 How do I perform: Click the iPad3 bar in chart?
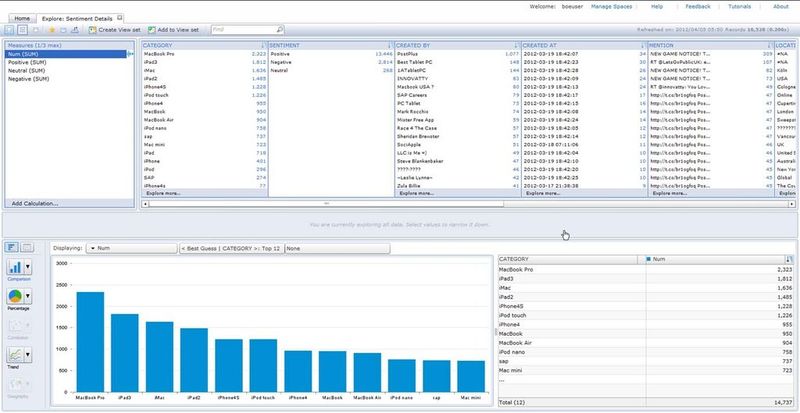(125, 353)
